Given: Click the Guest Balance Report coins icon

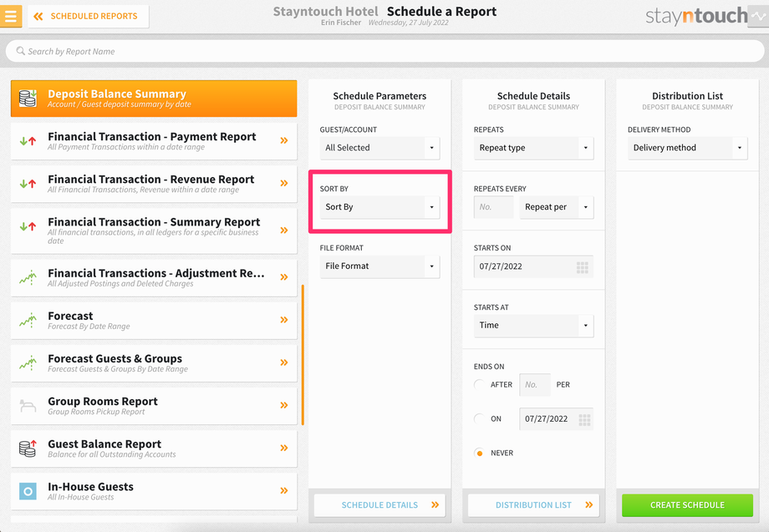Looking at the screenshot, I should pos(28,448).
